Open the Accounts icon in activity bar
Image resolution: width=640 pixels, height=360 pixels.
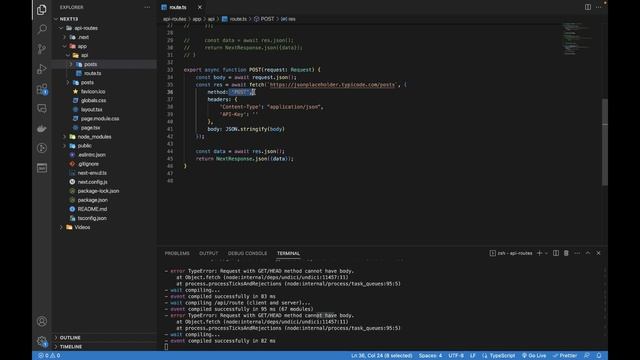42,321
